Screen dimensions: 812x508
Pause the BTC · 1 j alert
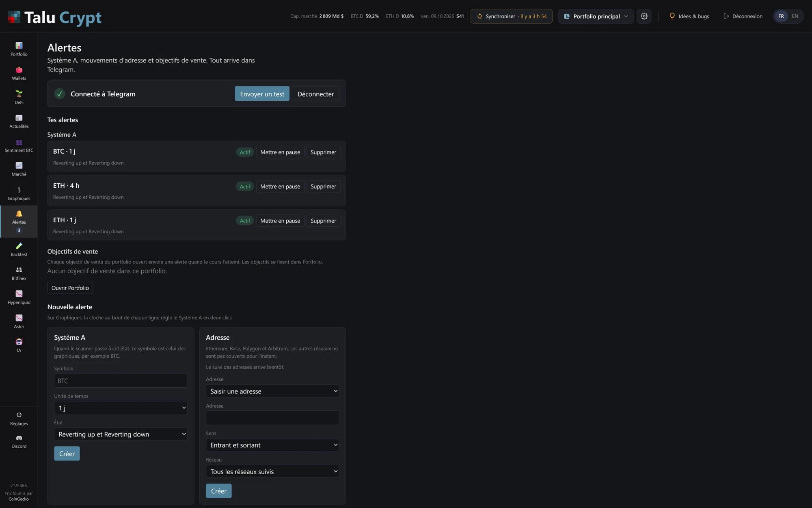coord(280,152)
